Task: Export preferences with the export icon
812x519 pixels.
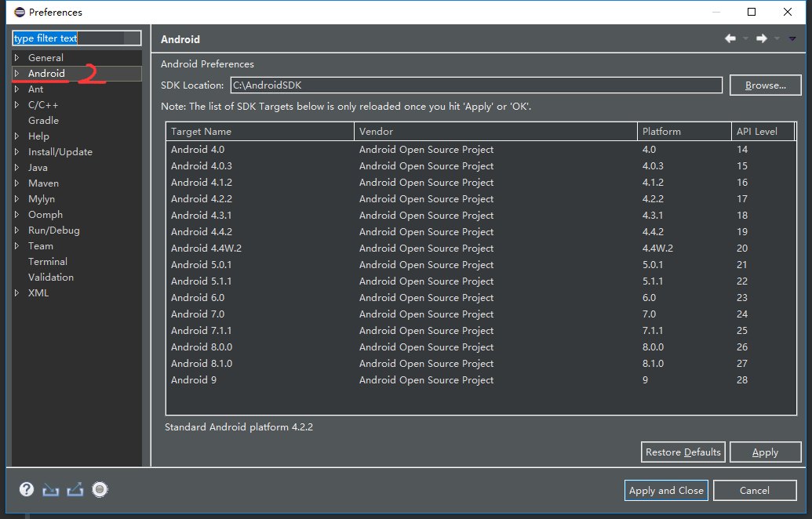Action: pyautogui.click(x=75, y=489)
